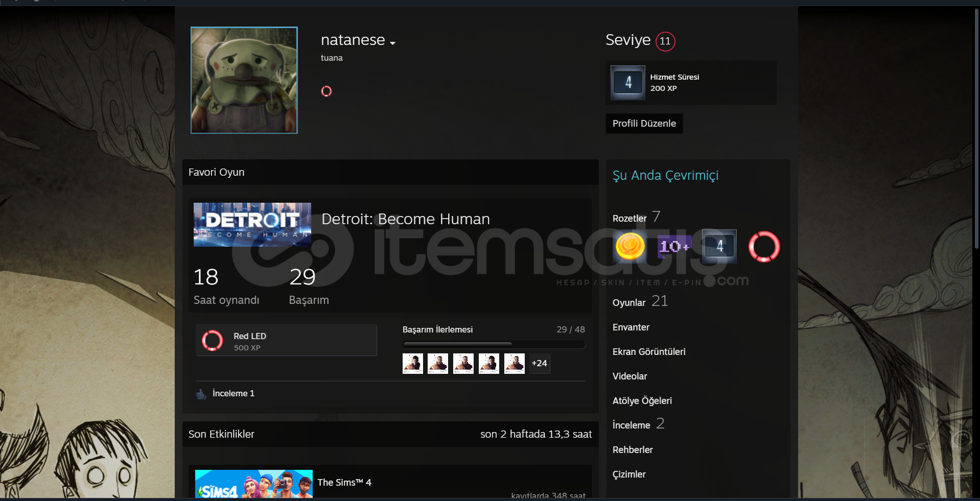
Task: Open Ekran Görüntüleri screenshots page
Action: [649, 352]
